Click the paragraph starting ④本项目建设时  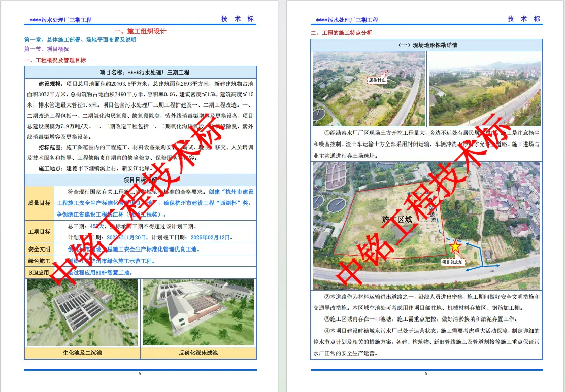point(426,342)
